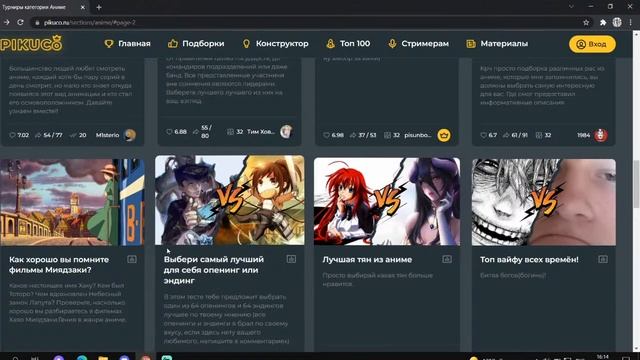The image size is (640, 360).
Task: Click the card icon beside Миядзаки title
Action: point(132,259)
